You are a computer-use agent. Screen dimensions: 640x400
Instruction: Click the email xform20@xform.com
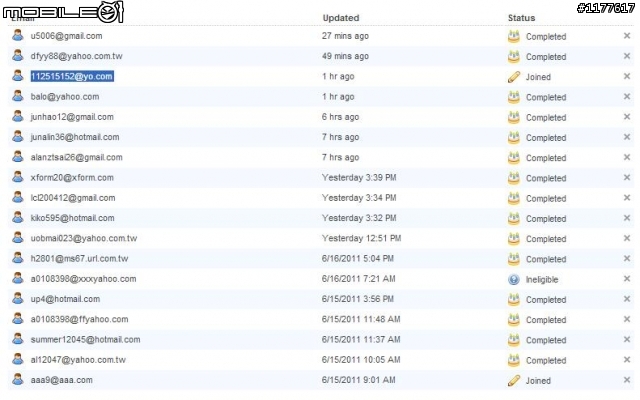(x=72, y=178)
